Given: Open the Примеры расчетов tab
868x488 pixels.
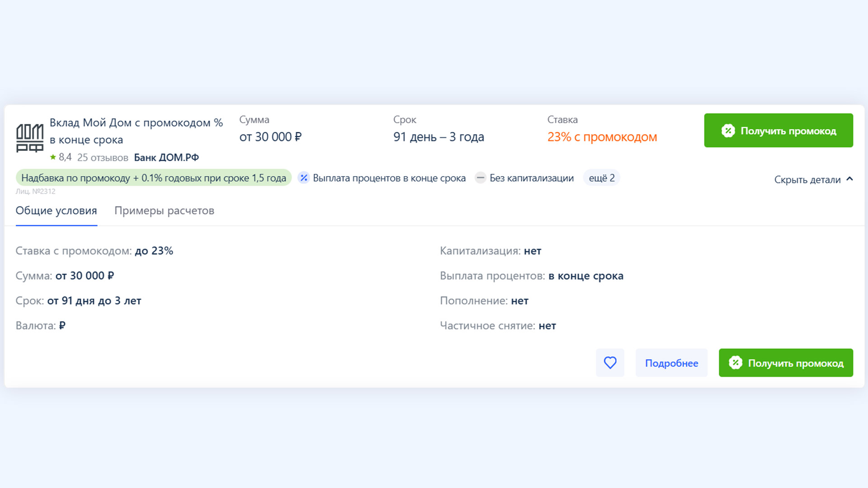Looking at the screenshot, I should [x=164, y=211].
